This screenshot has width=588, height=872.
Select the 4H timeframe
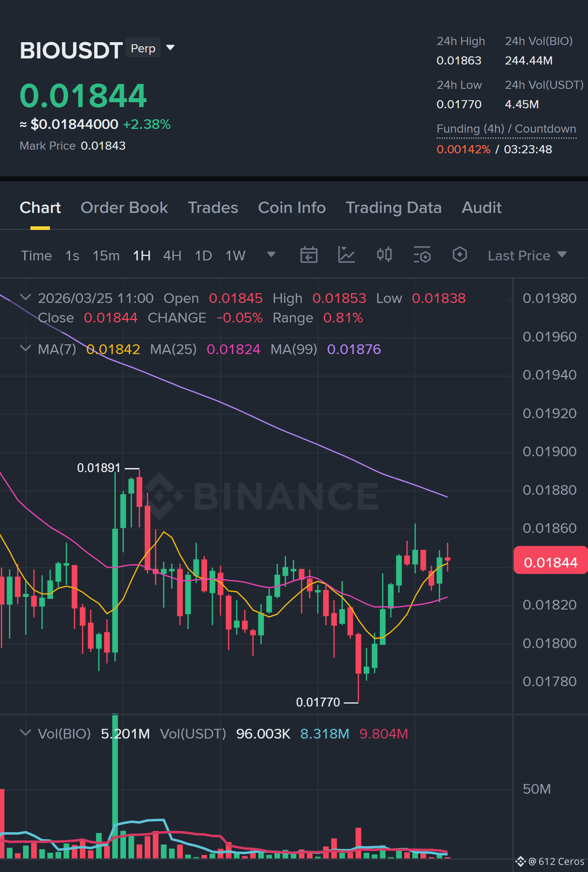[172, 256]
